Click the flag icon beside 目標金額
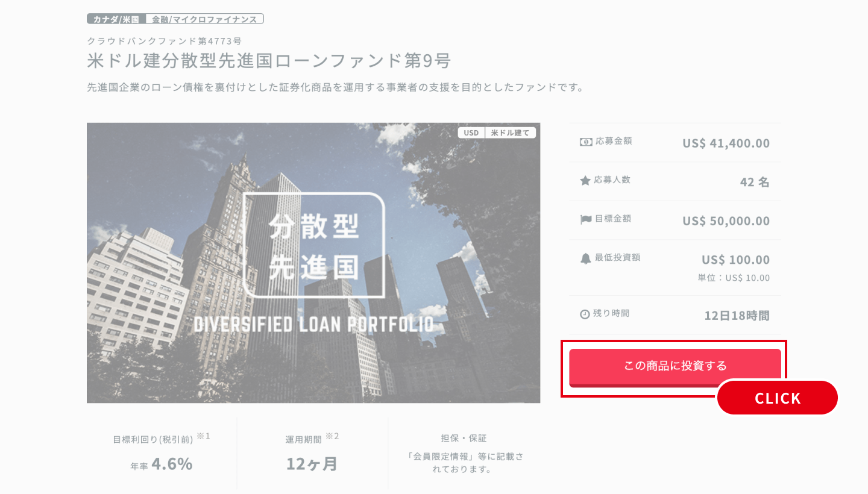Image resolution: width=868 pixels, height=494 pixels. click(x=586, y=219)
